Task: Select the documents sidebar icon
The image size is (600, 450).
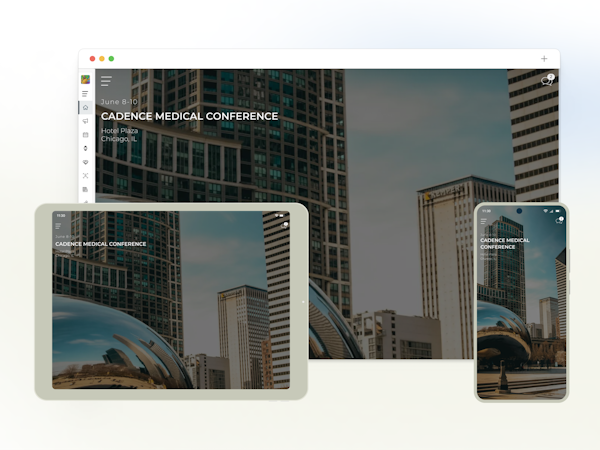Action: tap(85, 189)
